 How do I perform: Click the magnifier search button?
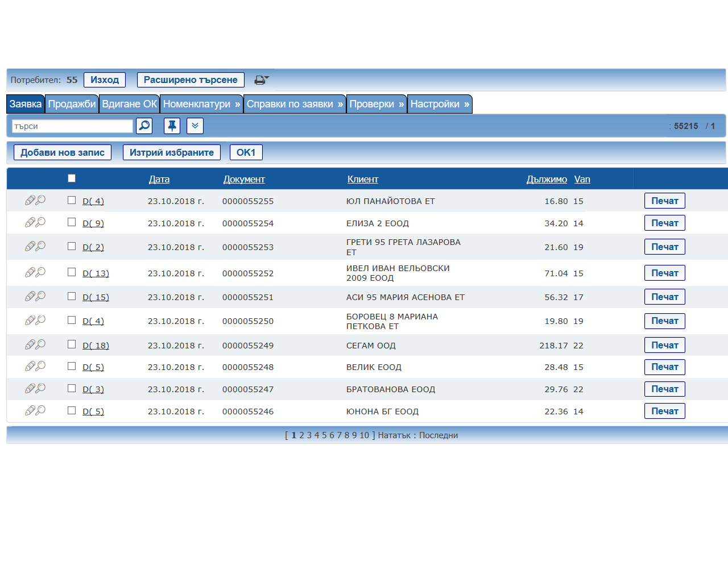(144, 126)
